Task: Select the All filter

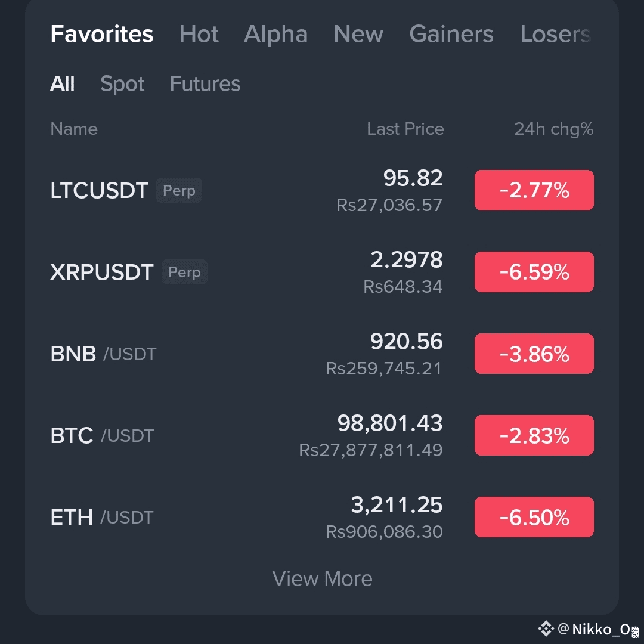Action: point(63,84)
